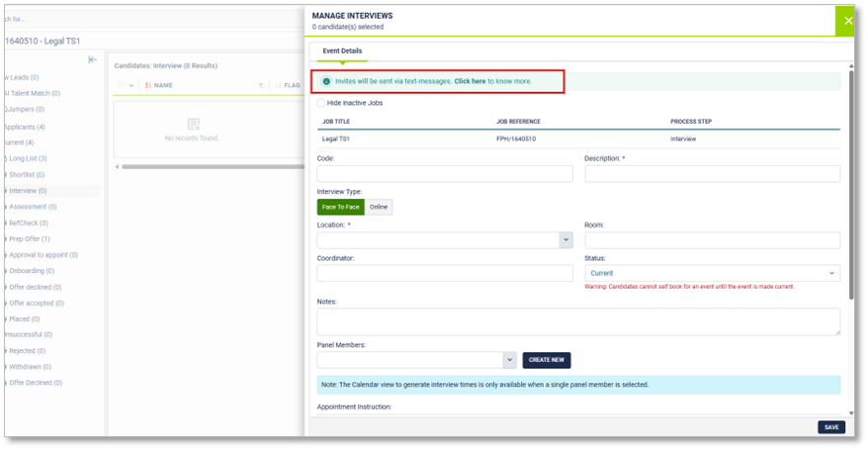Select Face To Face interview type
Screen dimensions: 868x450
(340, 207)
